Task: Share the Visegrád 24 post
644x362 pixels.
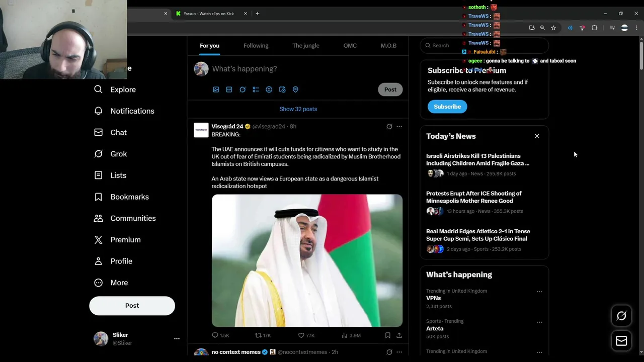Action: 399,335
